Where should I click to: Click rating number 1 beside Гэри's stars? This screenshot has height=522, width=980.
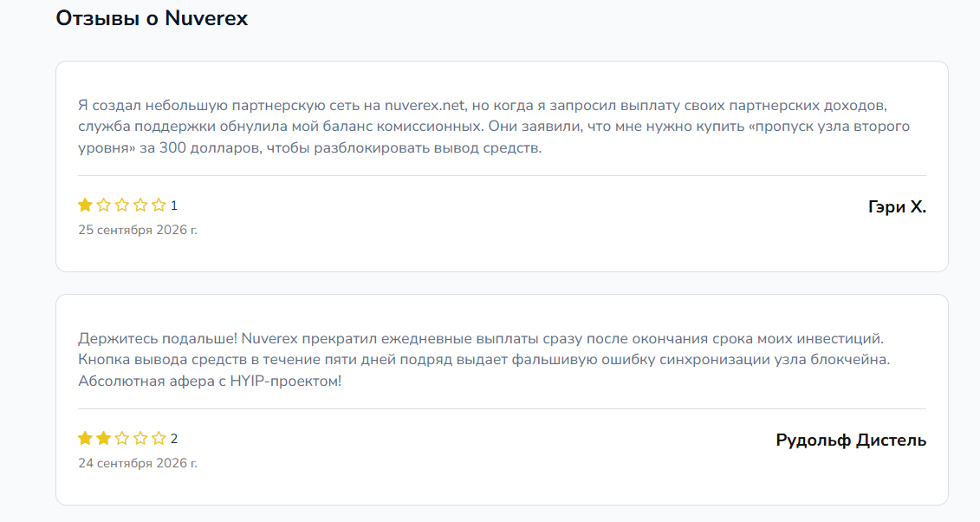[x=174, y=206]
